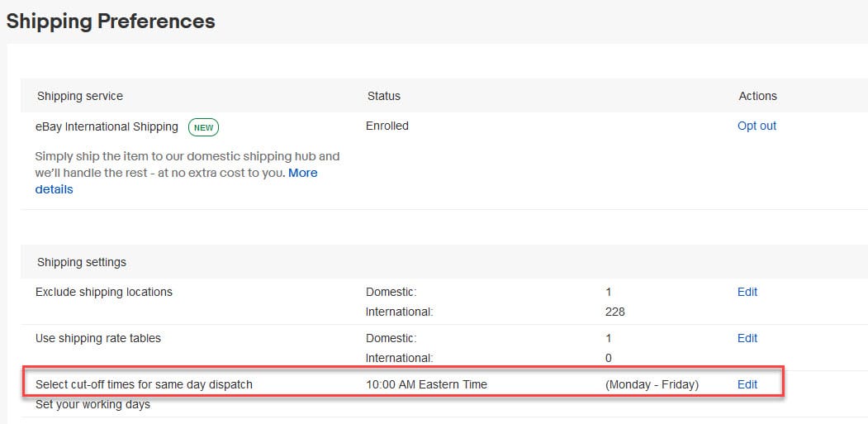Click the Shipping settings section header
This screenshot has height=424, width=868.
(81, 262)
